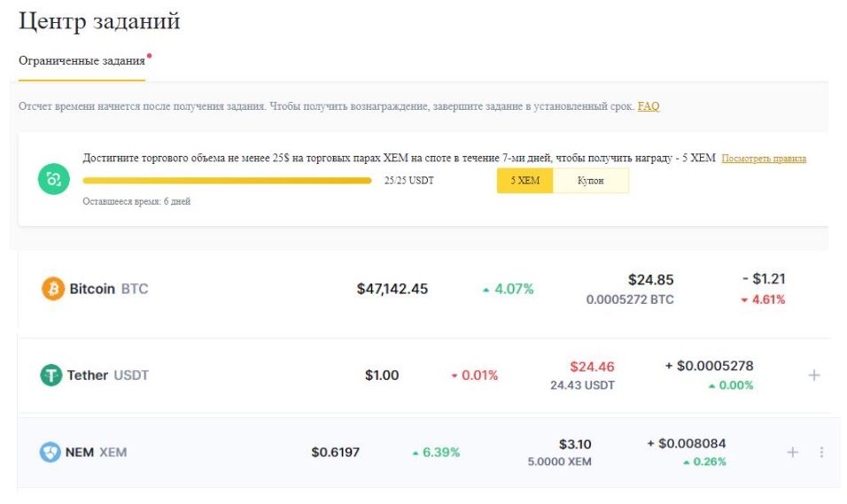Click the Tether USDT name
Image resolution: width=847 pixels, height=504 pixels.
coord(107,376)
